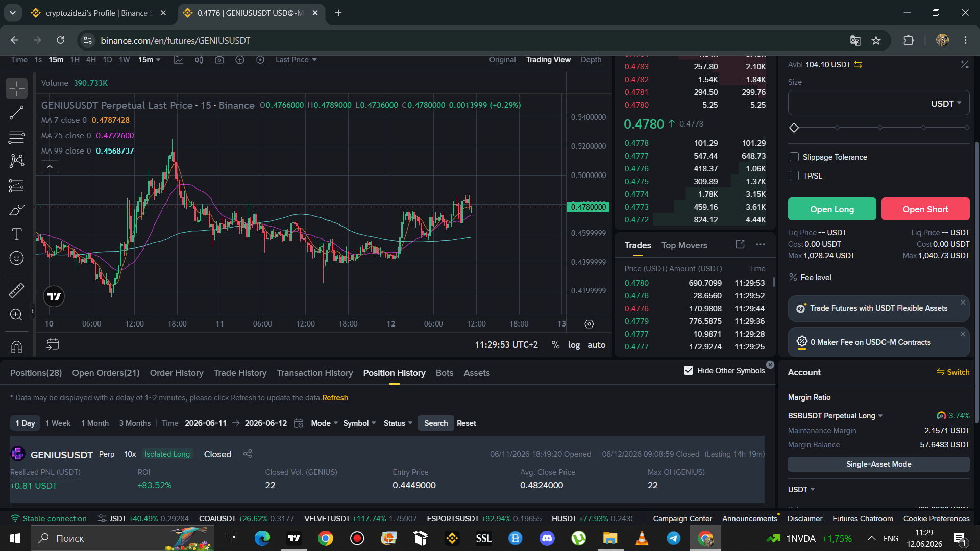Expand the Mode filter dropdown
The width and height of the screenshot is (980, 551).
[325, 423]
